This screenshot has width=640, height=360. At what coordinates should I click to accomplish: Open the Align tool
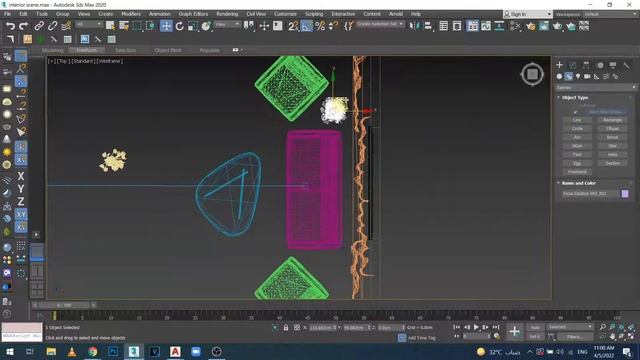pyautogui.click(x=428, y=26)
